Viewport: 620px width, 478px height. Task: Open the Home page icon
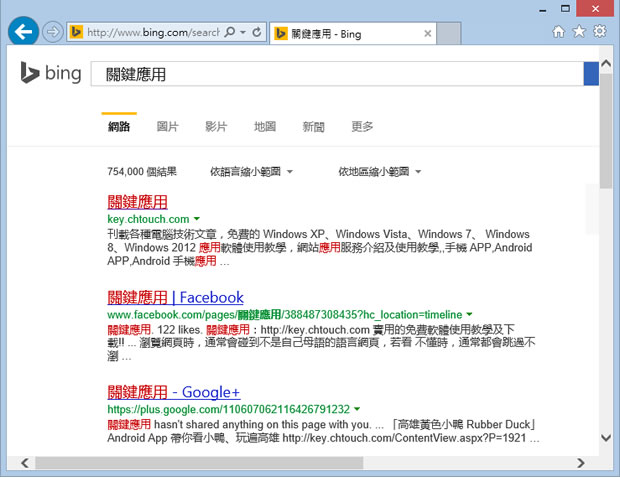point(558,32)
